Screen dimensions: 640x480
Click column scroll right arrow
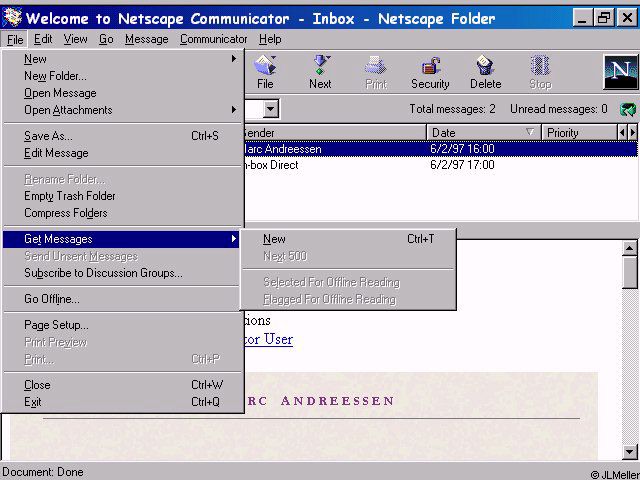(x=632, y=133)
